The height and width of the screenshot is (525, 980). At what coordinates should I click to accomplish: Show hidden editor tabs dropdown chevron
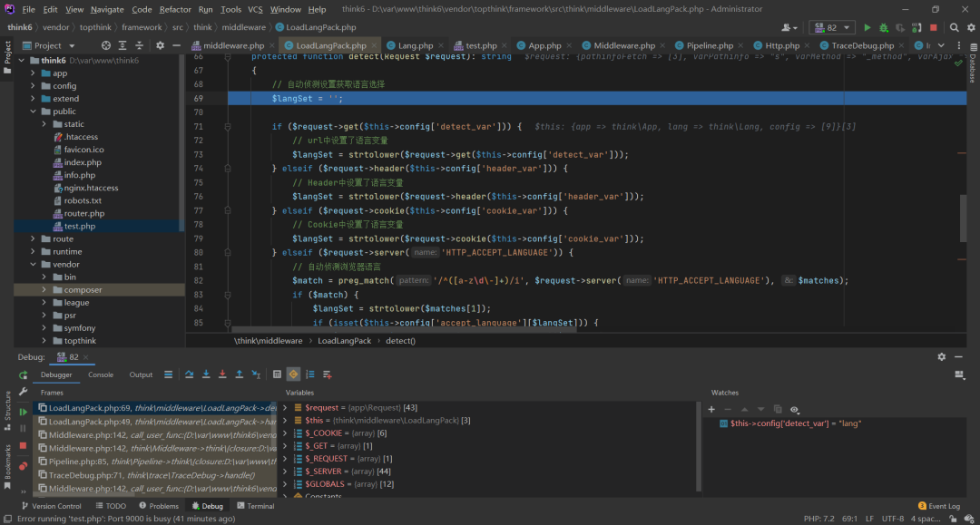click(941, 45)
